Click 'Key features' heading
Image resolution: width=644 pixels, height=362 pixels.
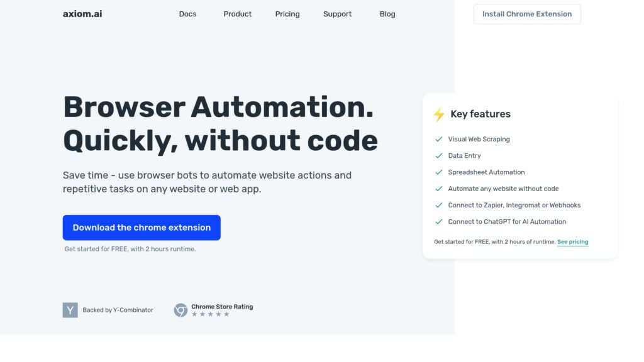coord(480,114)
